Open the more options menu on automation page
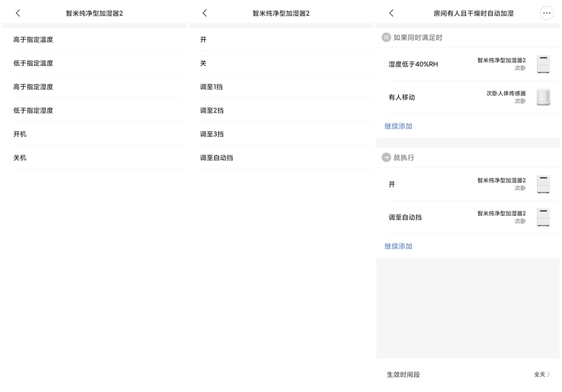 click(546, 12)
